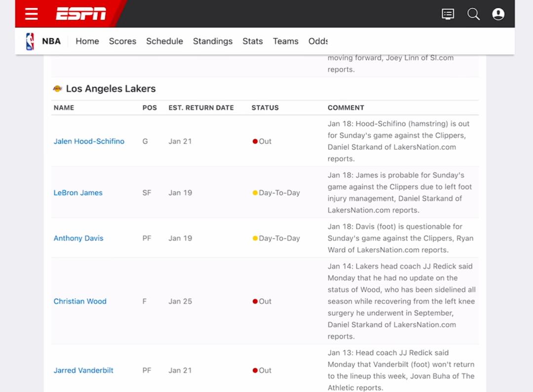Image resolution: width=533 pixels, height=392 pixels.
Task: Open the user profile icon
Action: [498, 14]
